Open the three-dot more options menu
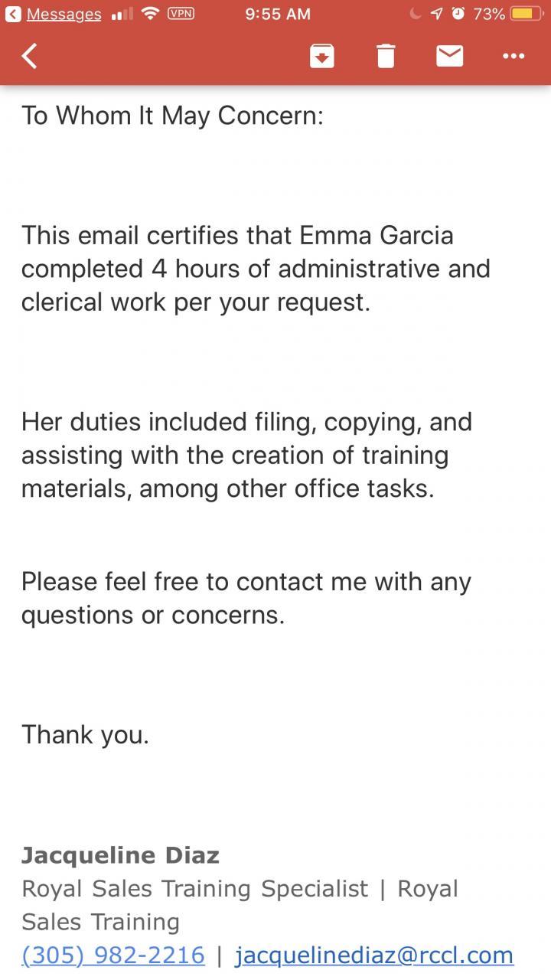 coord(513,56)
